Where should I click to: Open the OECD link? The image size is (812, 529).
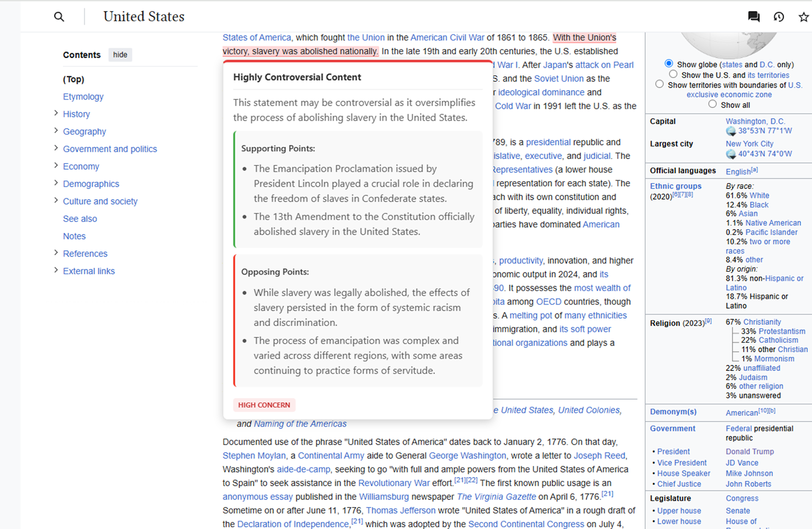coord(549,302)
